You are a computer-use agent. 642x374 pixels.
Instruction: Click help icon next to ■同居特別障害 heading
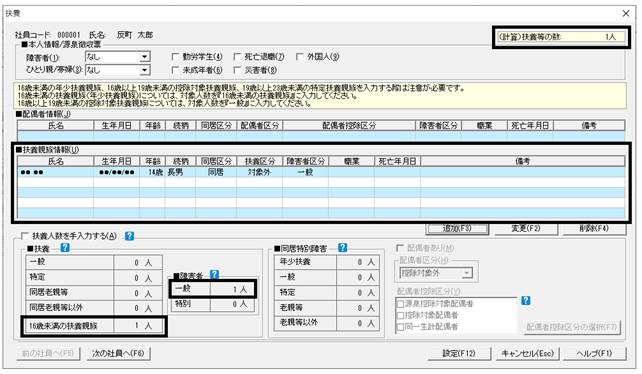pyautogui.click(x=343, y=247)
